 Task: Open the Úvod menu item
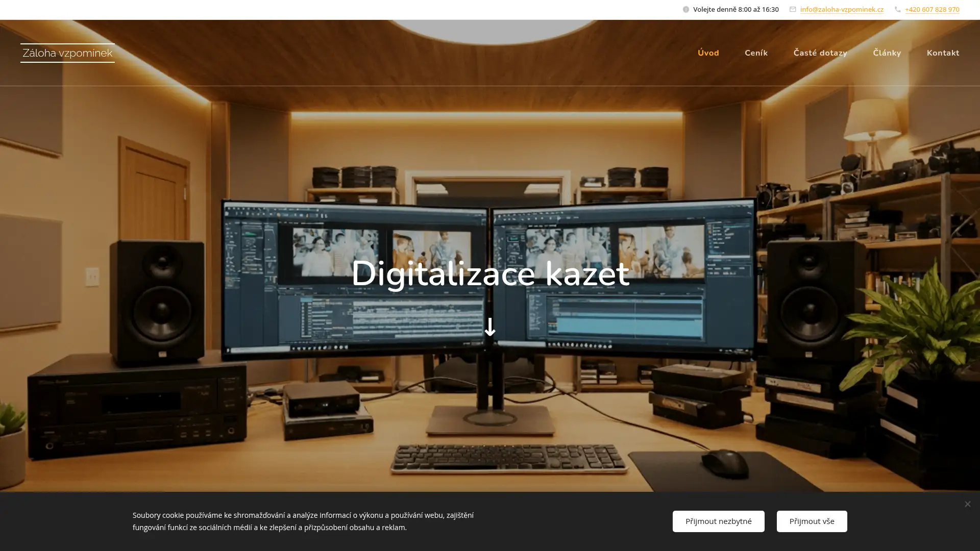(708, 53)
